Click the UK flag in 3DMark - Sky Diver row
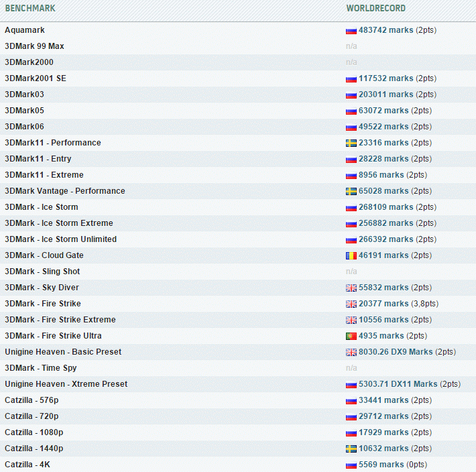The height and width of the screenshot is (472, 476). coord(351,288)
